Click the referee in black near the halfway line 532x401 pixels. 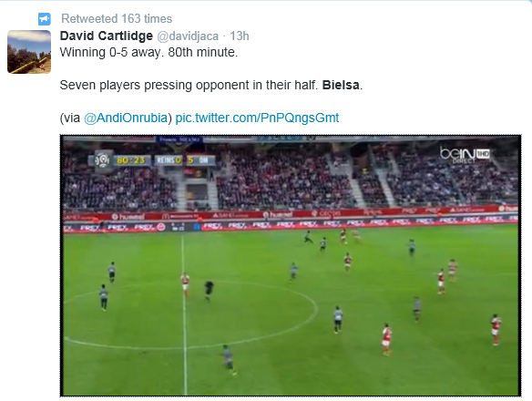coord(209,291)
